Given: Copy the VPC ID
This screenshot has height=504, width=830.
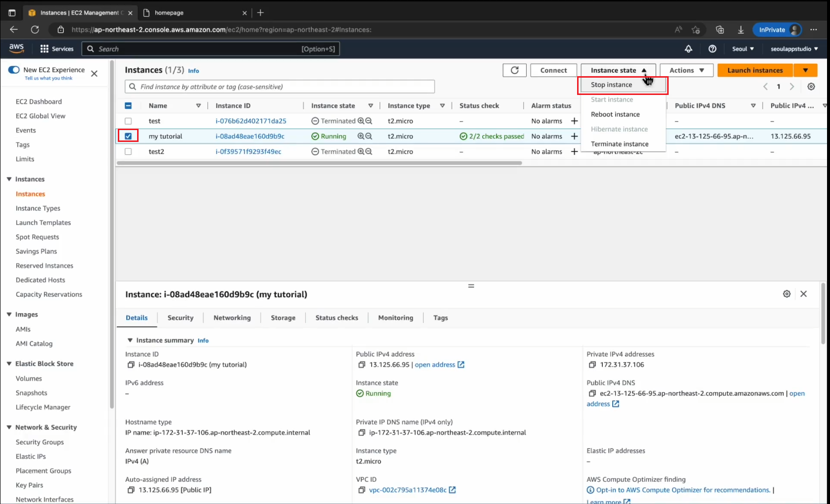Looking at the screenshot, I should click(x=362, y=490).
